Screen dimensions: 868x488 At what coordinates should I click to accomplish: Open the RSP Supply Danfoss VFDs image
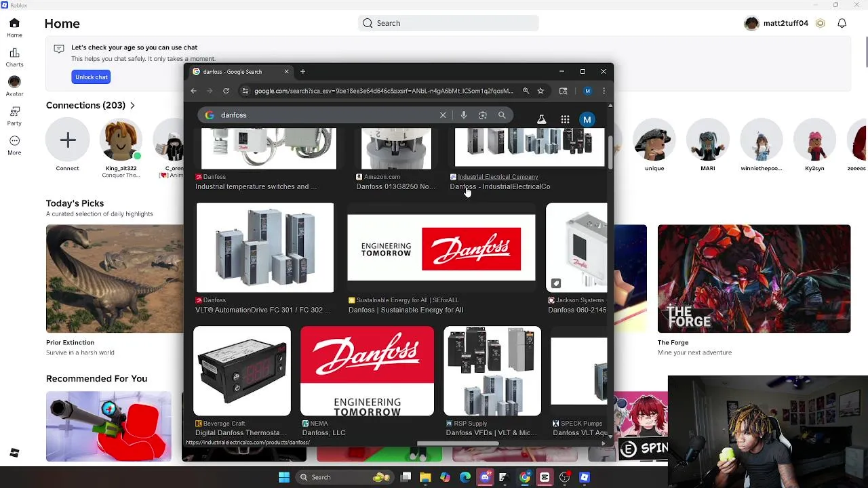(492, 371)
